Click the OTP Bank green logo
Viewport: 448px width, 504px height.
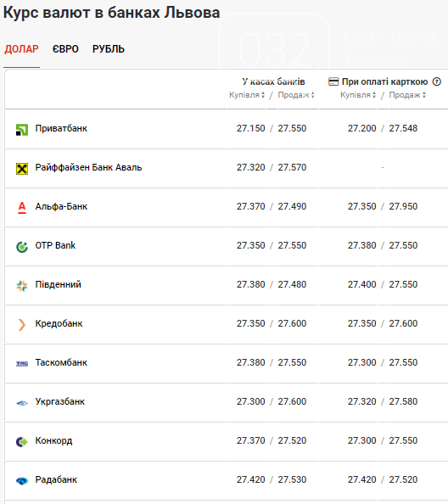[x=22, y=247]
